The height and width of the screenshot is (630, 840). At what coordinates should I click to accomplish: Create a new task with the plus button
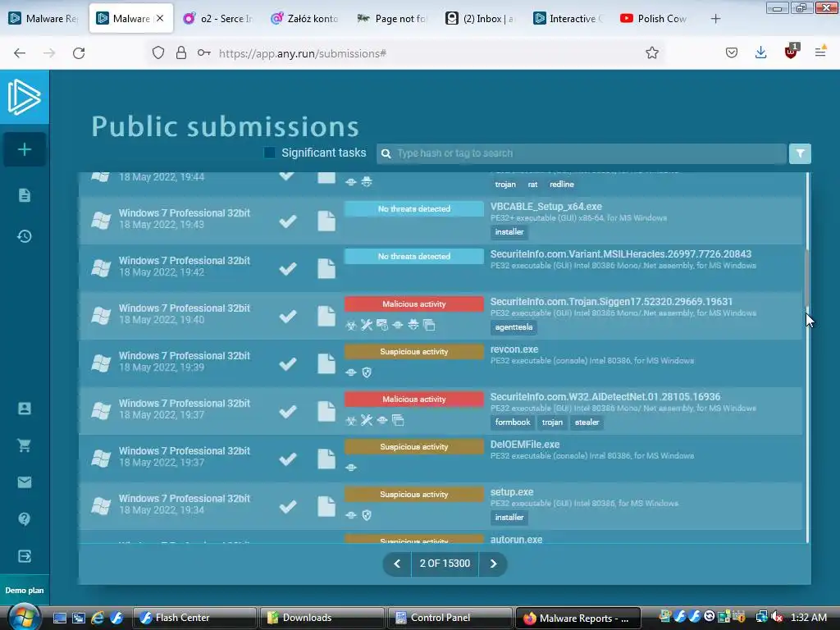(25, 149)
